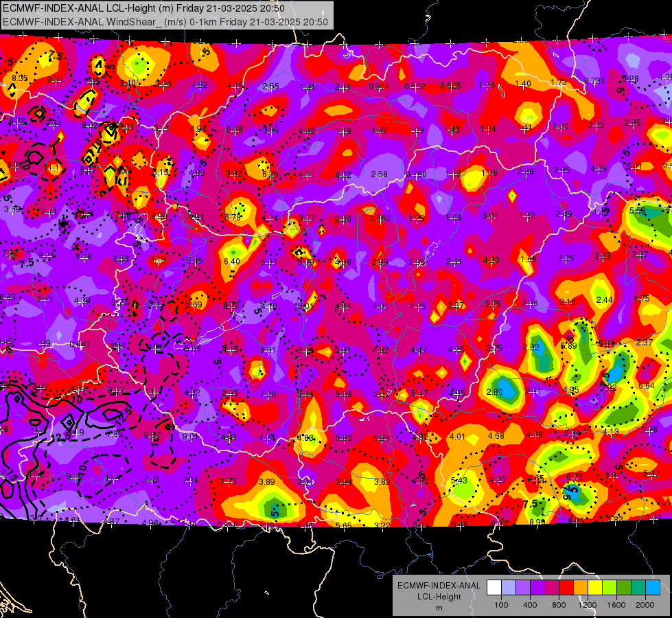672x618 pixels.
Task: Click the wind shear value 0.780
Action: click(x=416, y=174)
